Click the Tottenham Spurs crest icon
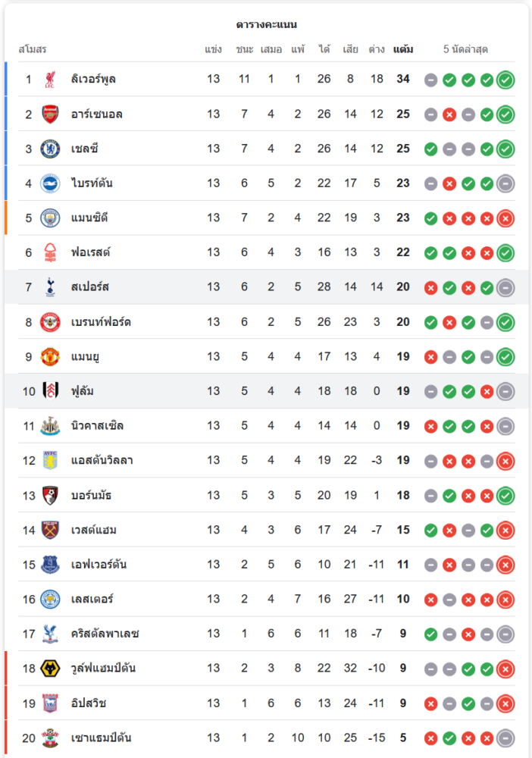This screenshot has width=532, height=758. [x=50, y=287]
